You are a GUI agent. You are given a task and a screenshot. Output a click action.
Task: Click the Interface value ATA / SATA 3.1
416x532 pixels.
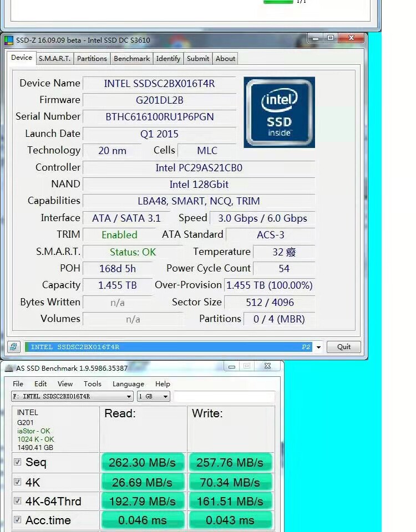pos(126,218)
